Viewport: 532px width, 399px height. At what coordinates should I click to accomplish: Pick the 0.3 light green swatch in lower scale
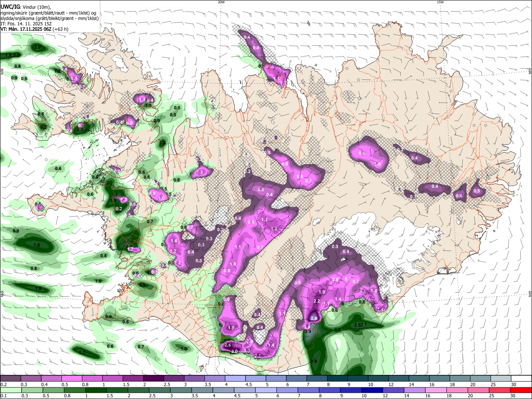click(x=32, y=390)
